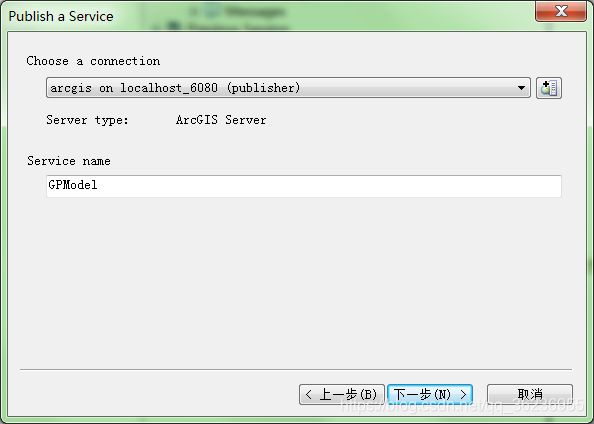Select the ArcGIS Server type text
The image size is (594, 424).
coord(221,120)
